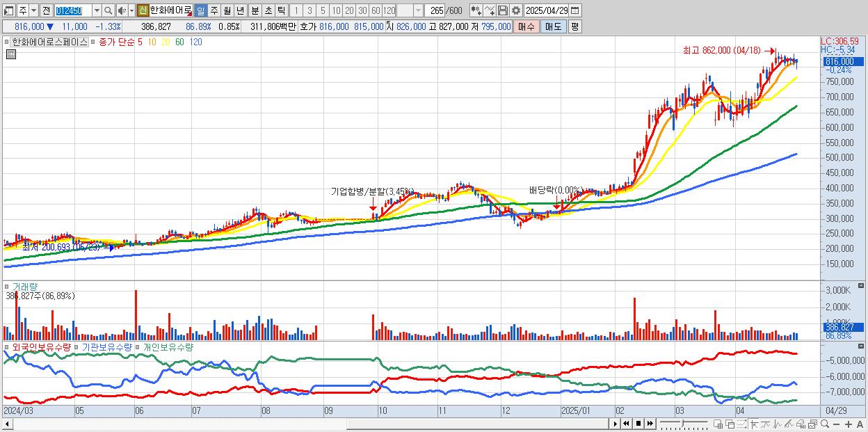Choose the 30 interval button
Image resolution: width=868 pixels, height=432 pixels.
(362, 10)
